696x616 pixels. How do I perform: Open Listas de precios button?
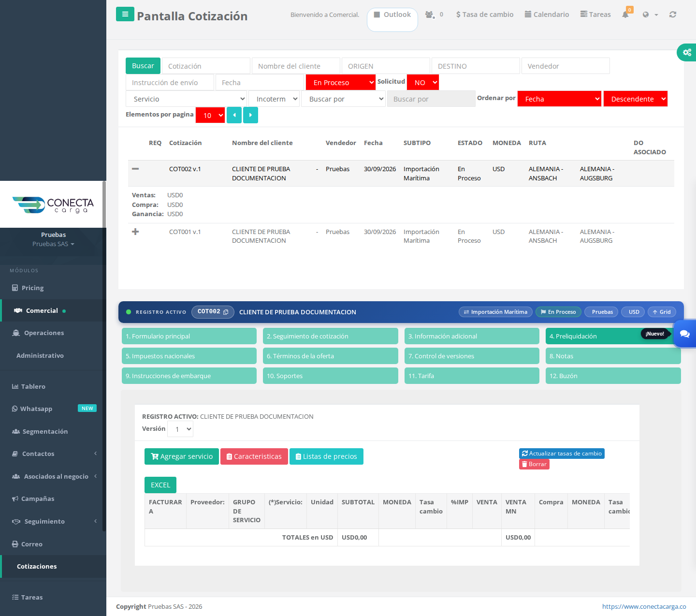coord(326,456)
